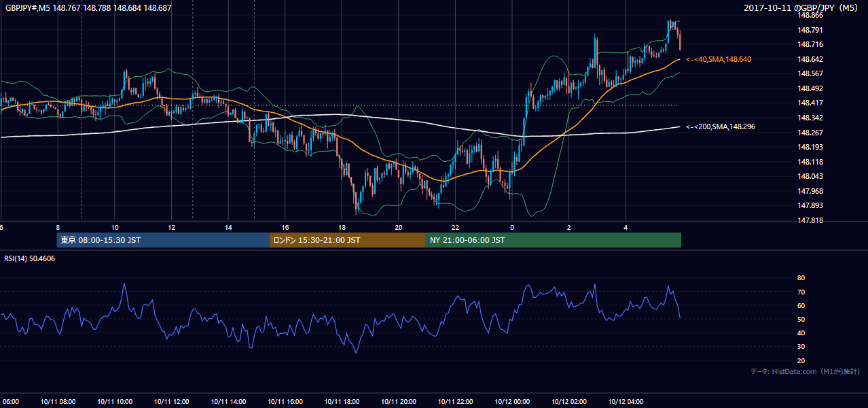Image resolution: width=868 pixels, height=408 pixels.
Task: Select the 東京 08:00-15:30 JST session bar
Action: click(163, 240)
